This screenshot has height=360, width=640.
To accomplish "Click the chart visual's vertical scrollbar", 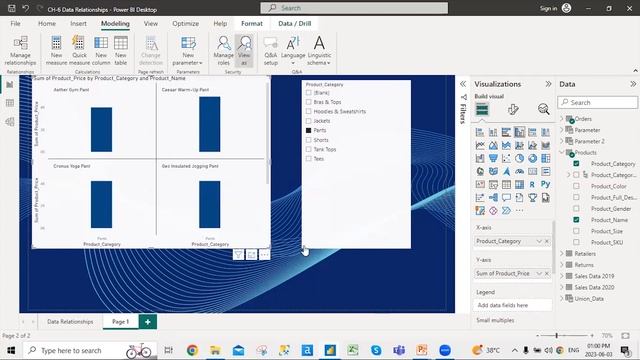I will click(268, 133).
